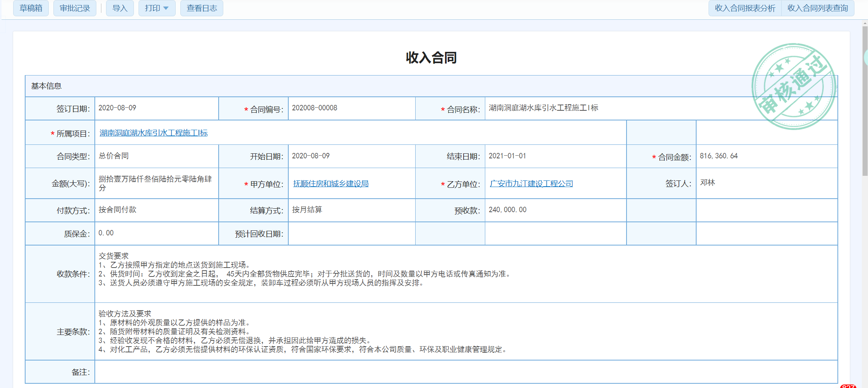Click the vertical page scrollbar

click(x=865, y=101)
